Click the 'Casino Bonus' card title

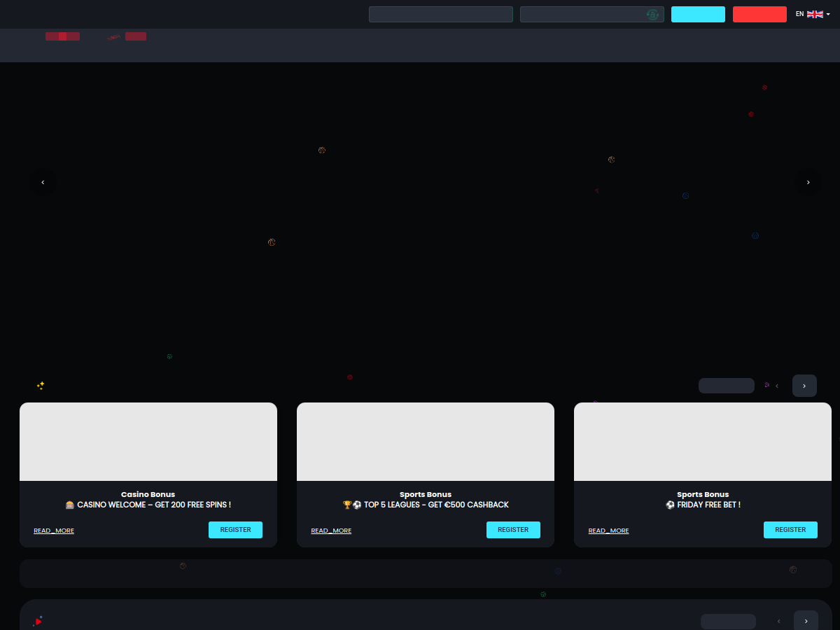tap(148, 494)
